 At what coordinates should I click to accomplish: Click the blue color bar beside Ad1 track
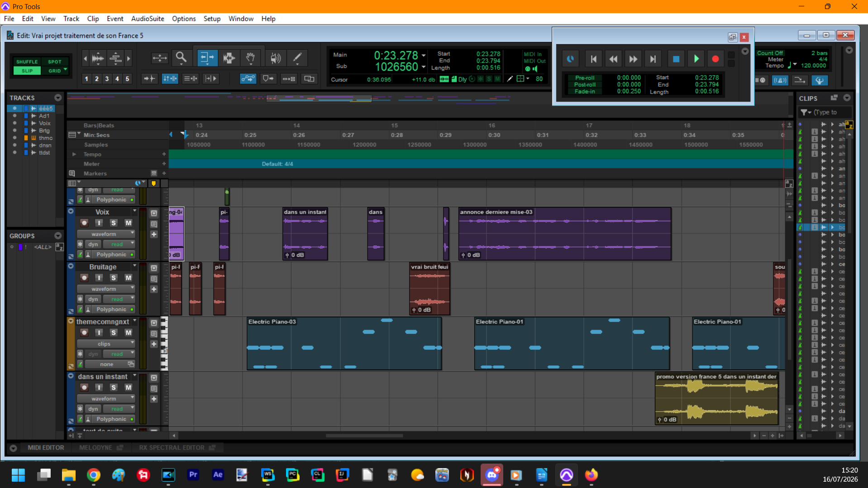pos(26,116)
